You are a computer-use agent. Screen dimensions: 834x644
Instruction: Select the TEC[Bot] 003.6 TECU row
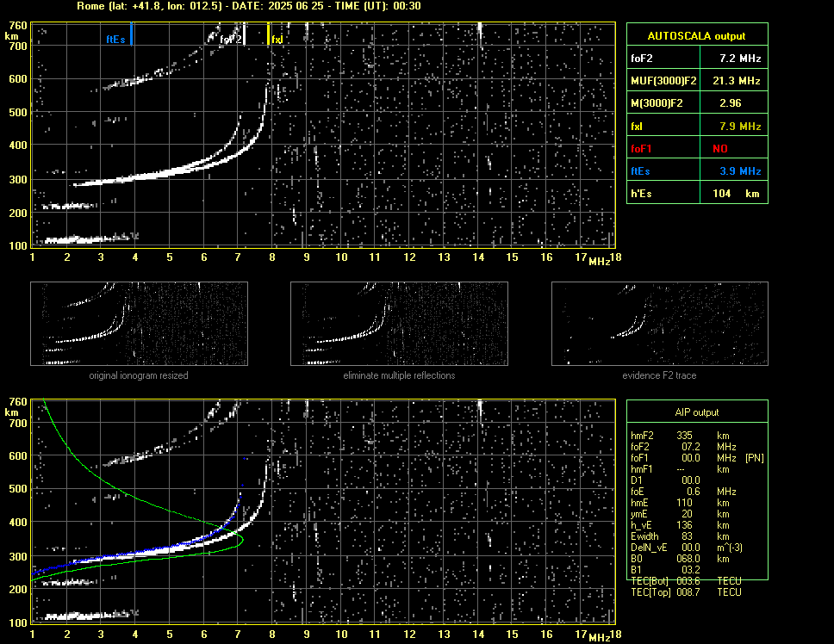coord(686,581)
